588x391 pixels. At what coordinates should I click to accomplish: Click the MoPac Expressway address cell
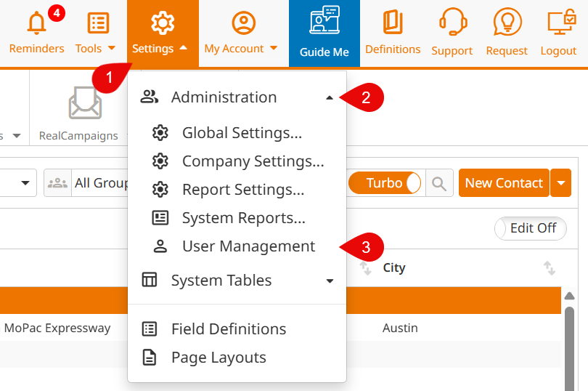(57, 328)
